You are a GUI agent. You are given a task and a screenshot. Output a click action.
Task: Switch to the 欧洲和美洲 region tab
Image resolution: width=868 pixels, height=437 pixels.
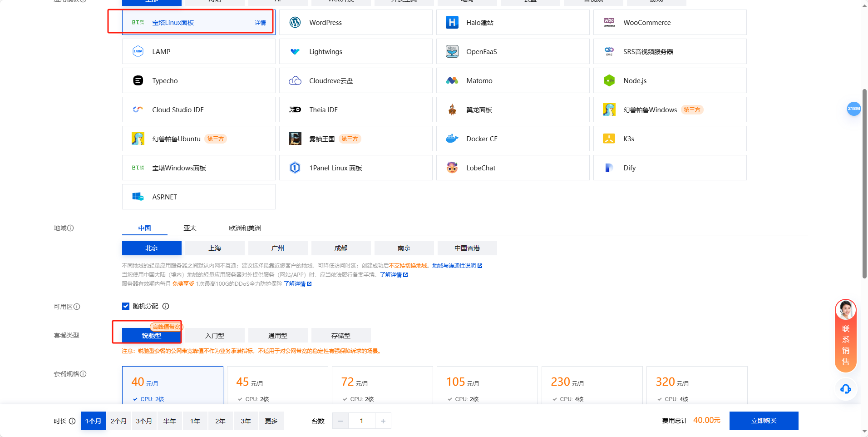tap(245, 228)
